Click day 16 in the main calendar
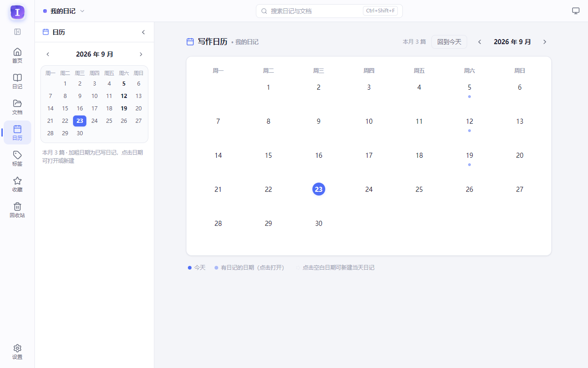 click(319, 155)
